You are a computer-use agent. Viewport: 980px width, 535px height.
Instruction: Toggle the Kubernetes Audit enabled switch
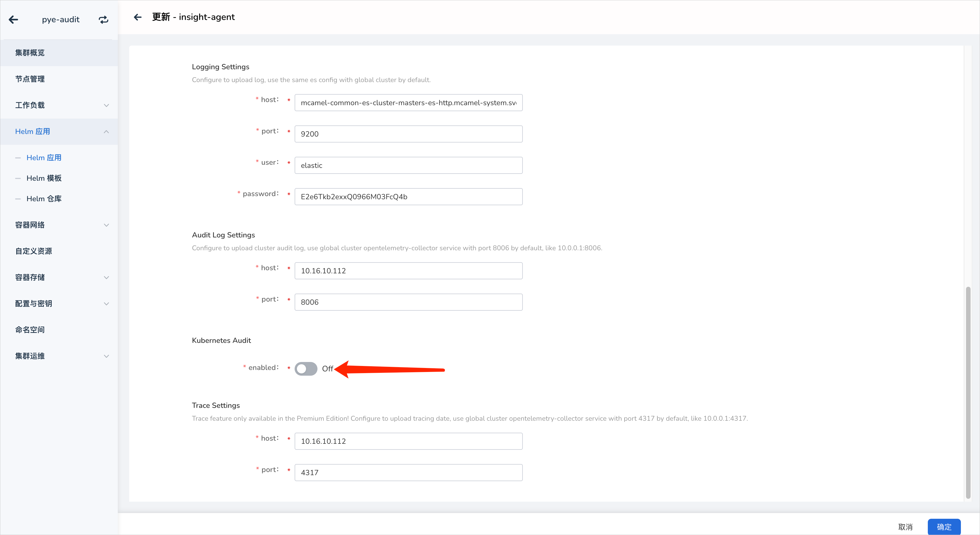click(x=306, y=369)
